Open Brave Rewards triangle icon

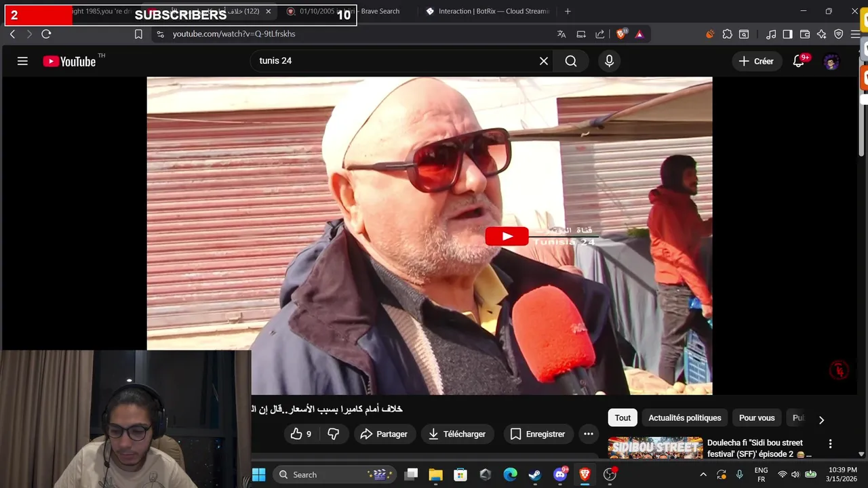639,34
